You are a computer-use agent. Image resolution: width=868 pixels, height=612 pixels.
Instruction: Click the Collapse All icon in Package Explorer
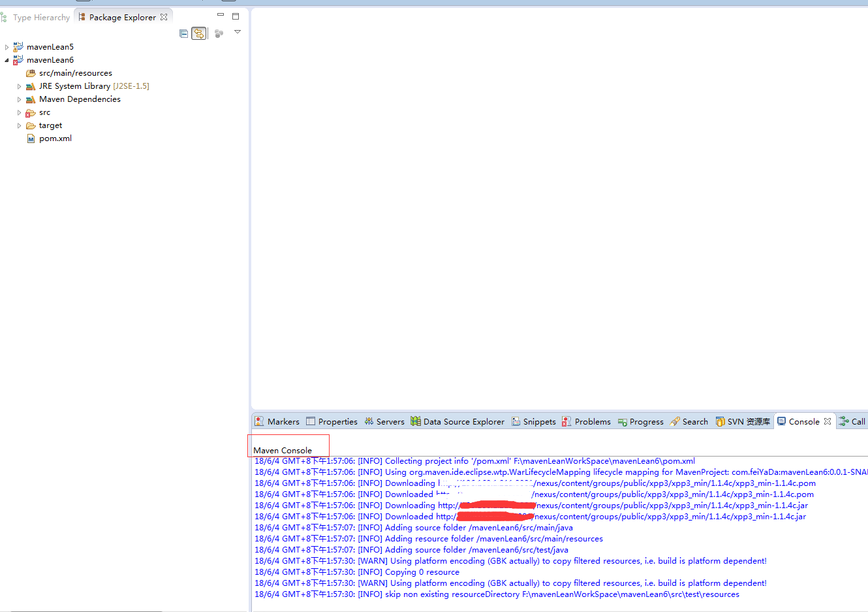[x=183, y=33]
